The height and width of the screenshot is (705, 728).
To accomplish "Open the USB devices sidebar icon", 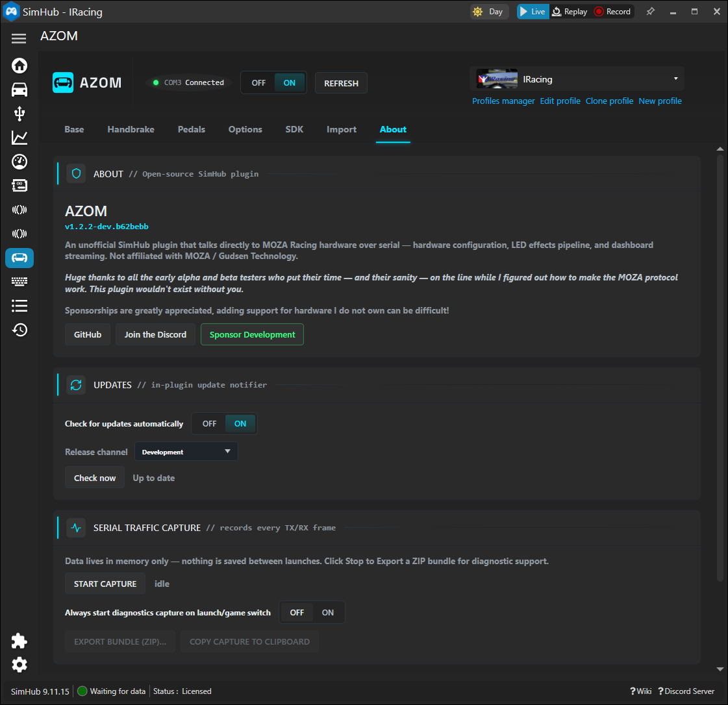I will click(19, 114).
